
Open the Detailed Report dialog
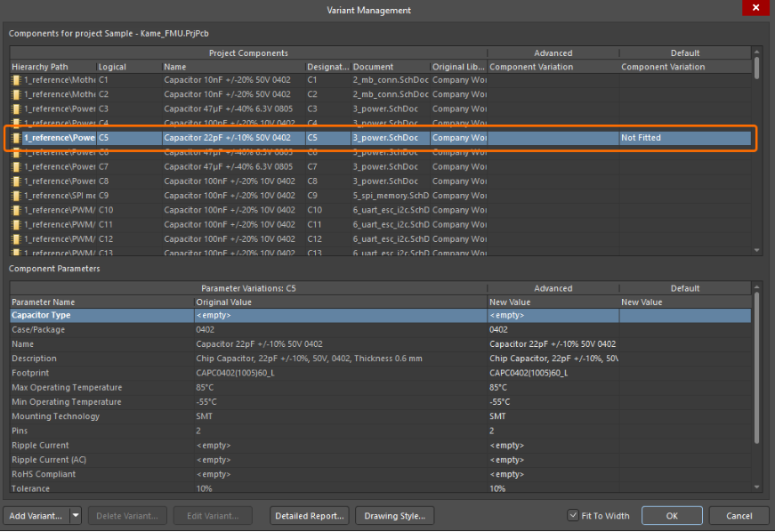[310, 516]
